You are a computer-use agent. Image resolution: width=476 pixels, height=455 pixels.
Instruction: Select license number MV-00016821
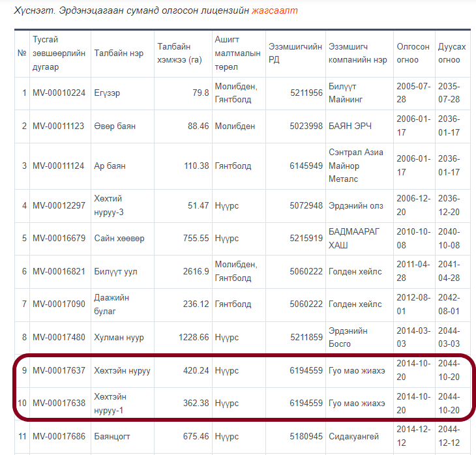click(x=59, y=271)
